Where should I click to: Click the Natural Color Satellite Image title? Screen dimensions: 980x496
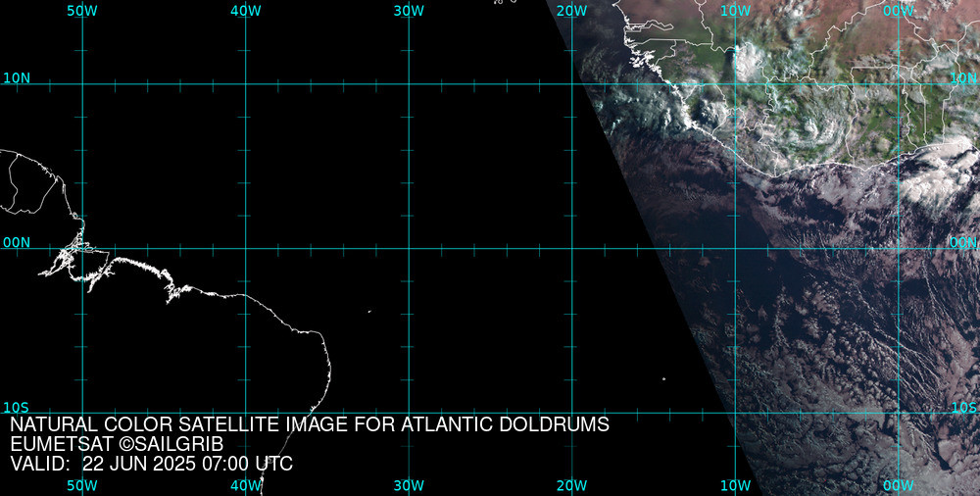[x=310, y=424]
